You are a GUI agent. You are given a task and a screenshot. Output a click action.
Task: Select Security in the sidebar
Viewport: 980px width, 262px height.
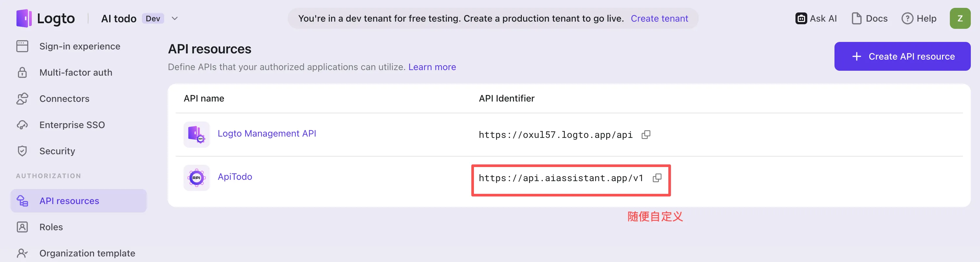tap(57, 151)
